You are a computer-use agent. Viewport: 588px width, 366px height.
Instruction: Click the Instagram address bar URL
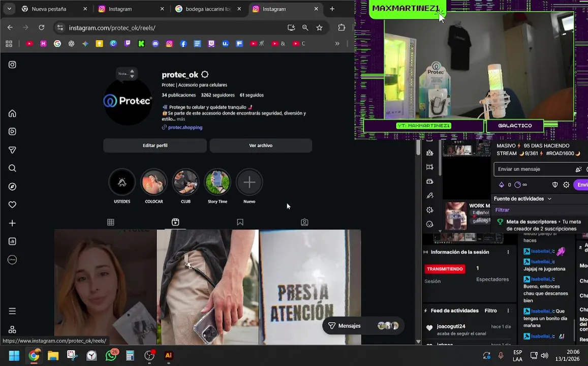(112, 28)
